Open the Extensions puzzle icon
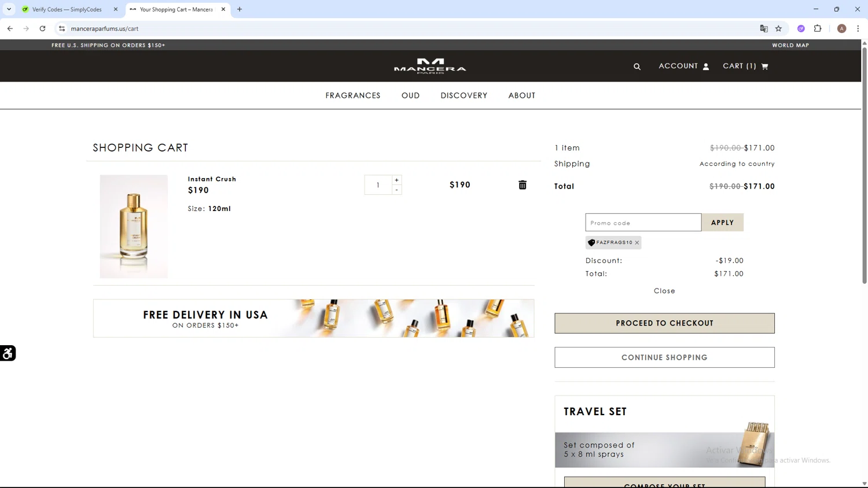Screen dimensions: 868x488 (x=818, y=28)
